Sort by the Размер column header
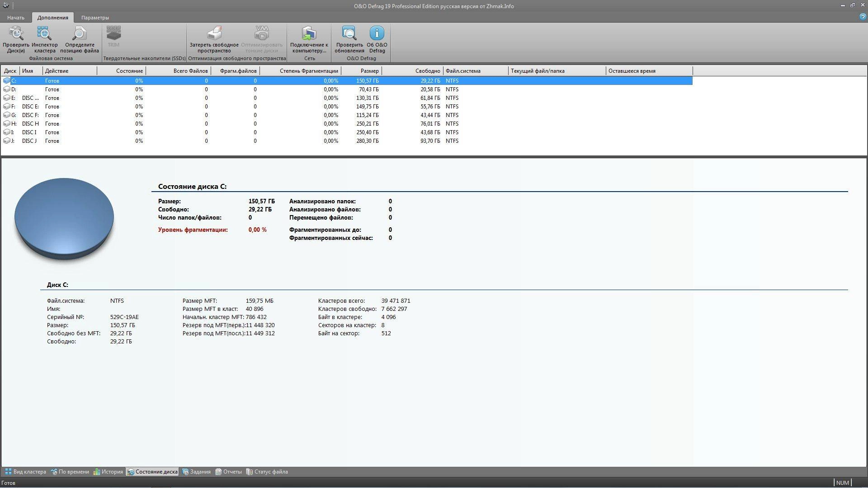868x488 pixels. click(361, 71)
